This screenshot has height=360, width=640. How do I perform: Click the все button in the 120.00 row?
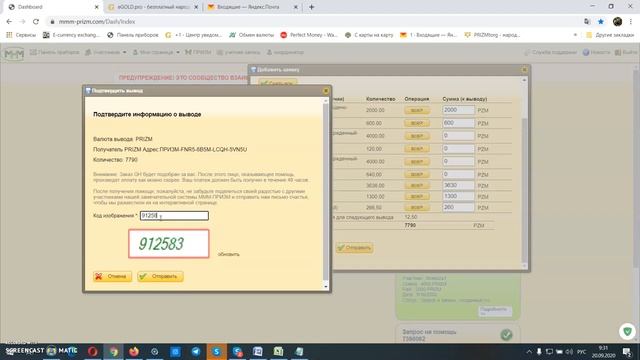tap(417, 149)
